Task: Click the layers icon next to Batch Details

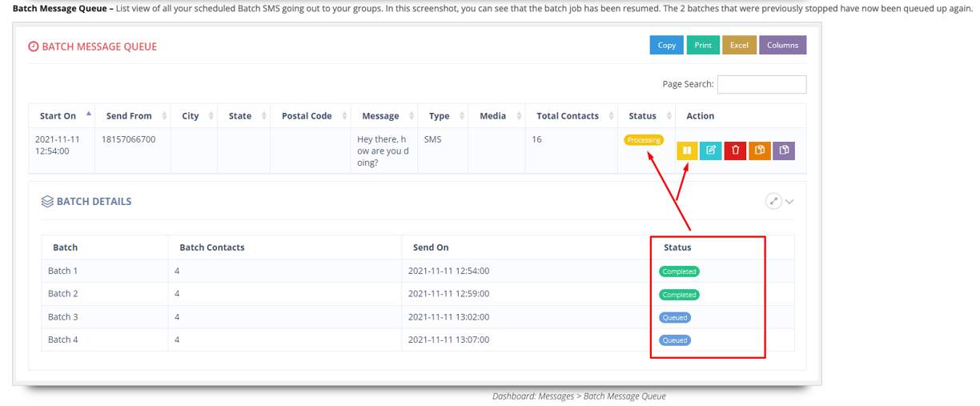Action: (x=47, y=202)
